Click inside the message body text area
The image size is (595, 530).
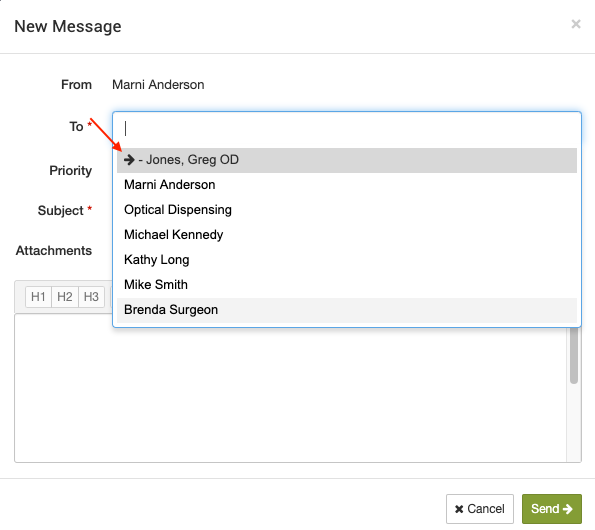click(x=290, y=395)
